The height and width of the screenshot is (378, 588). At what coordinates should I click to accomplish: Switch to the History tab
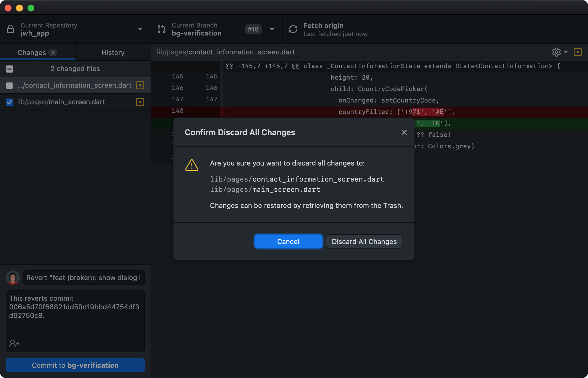pyautogui.click(x=113, y=52)
